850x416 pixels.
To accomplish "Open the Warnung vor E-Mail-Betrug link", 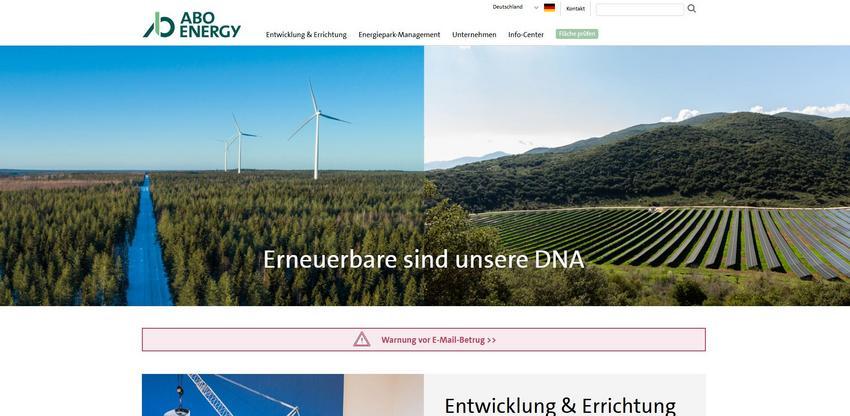I will click(x=439, y=340).
